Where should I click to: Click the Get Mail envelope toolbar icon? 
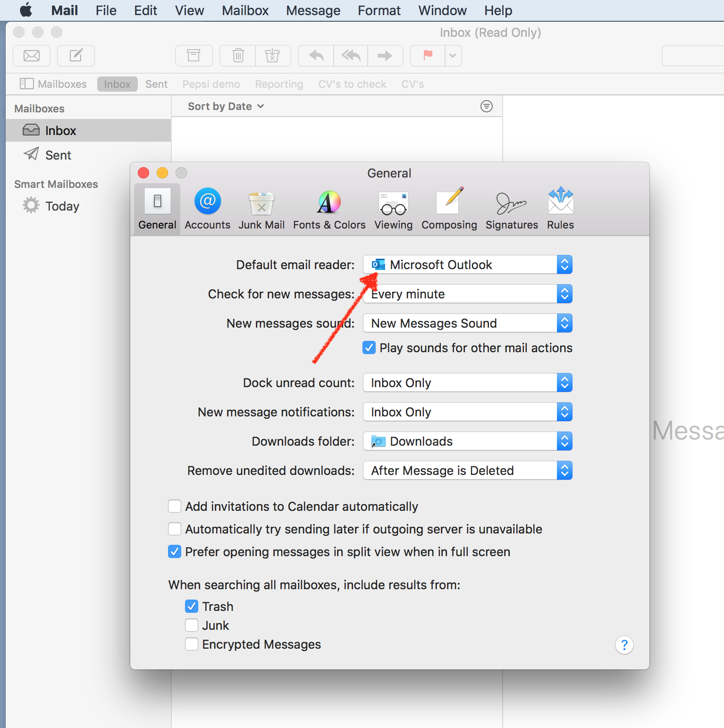(x=32, y=56)
